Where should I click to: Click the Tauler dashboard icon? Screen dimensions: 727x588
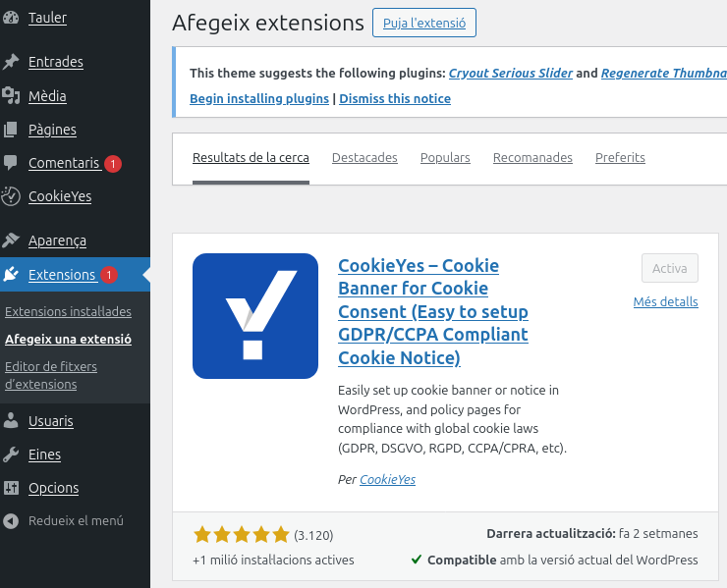point(11,18)
